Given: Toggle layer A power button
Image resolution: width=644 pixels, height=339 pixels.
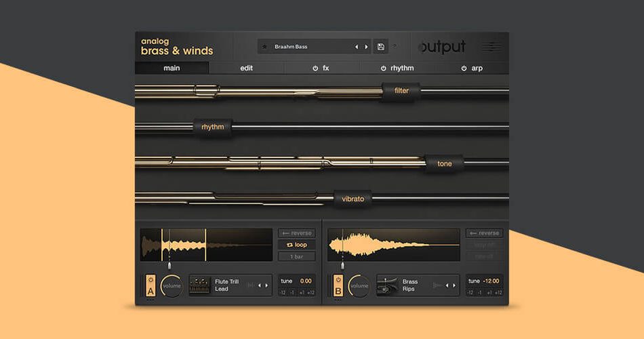Looking at the screenshot, I should tap(150, 280).
